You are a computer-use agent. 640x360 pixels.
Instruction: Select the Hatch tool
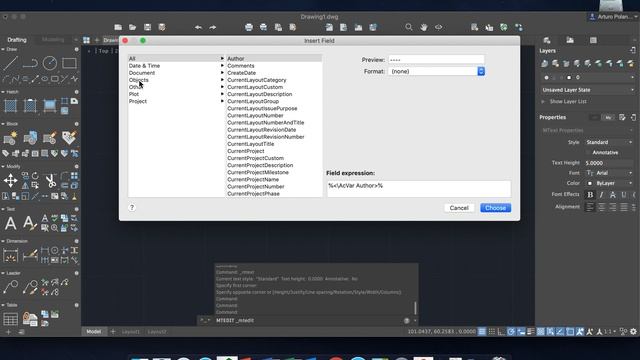pos(10,106)
